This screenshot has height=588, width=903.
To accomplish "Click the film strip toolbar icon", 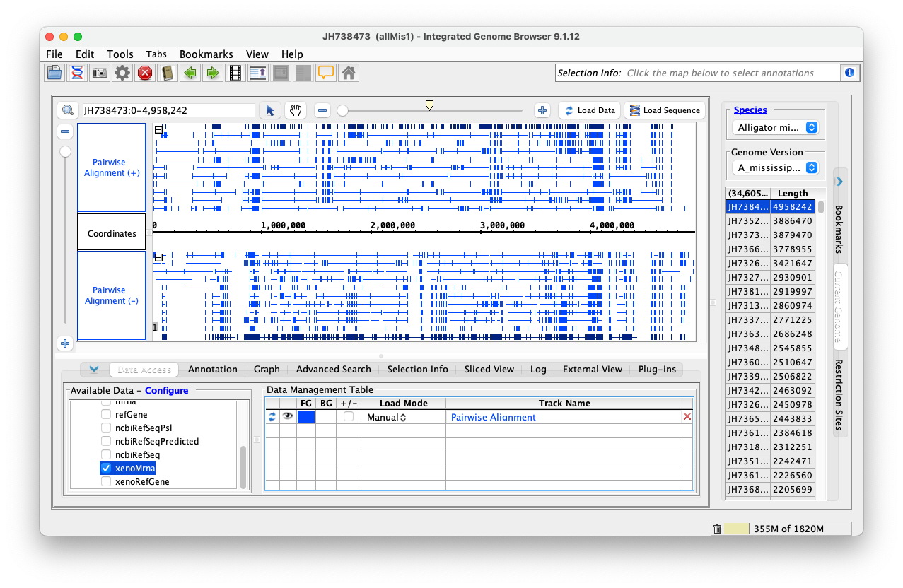I will (x=235, y=73).
